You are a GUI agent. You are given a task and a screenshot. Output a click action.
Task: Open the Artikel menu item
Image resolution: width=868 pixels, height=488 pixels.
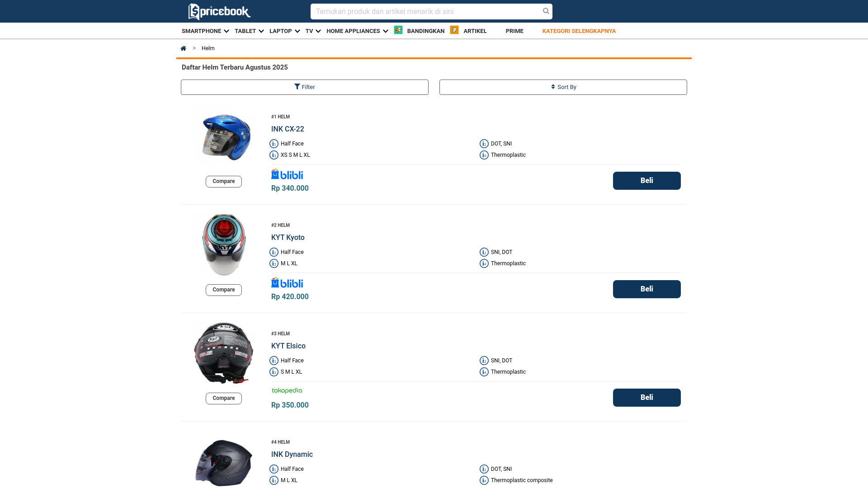click(475, 31)
